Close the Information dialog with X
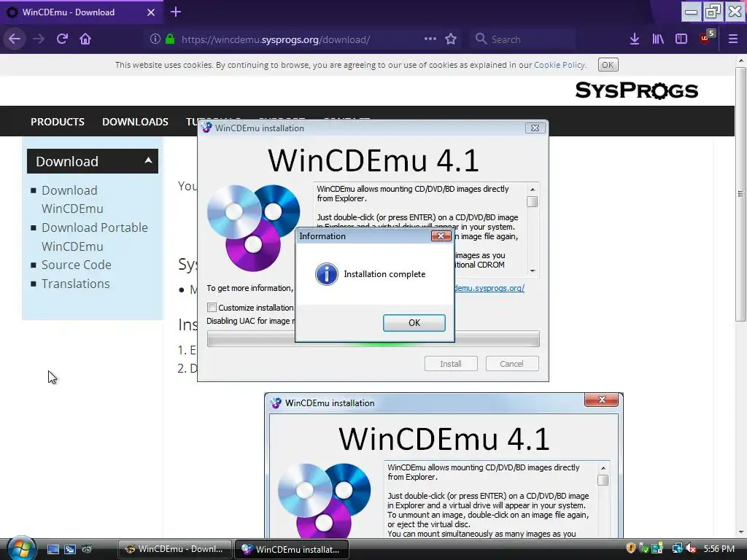This screenshot has width=747, height=560. point(441,236)
